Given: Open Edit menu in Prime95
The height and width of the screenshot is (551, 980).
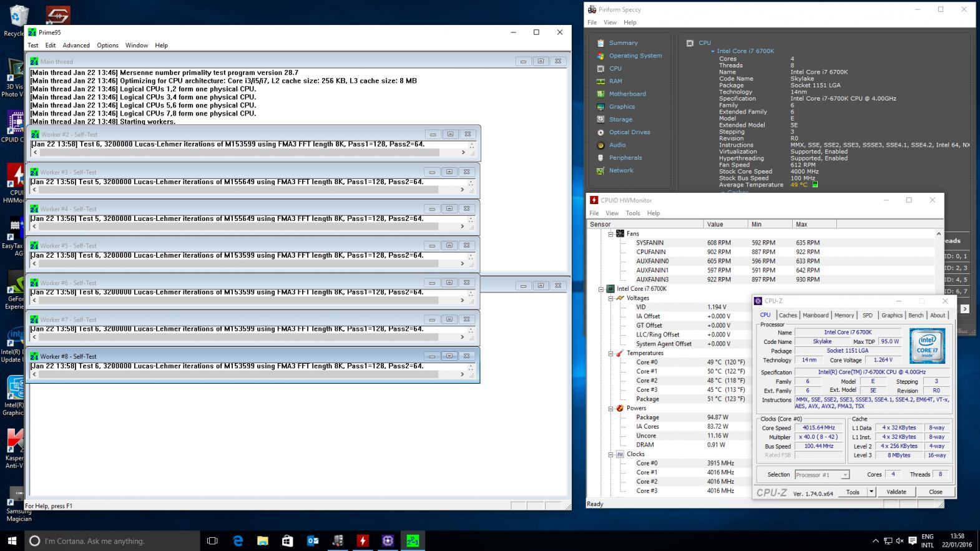Looking at the screenshot, I should [x=51, y=46].
